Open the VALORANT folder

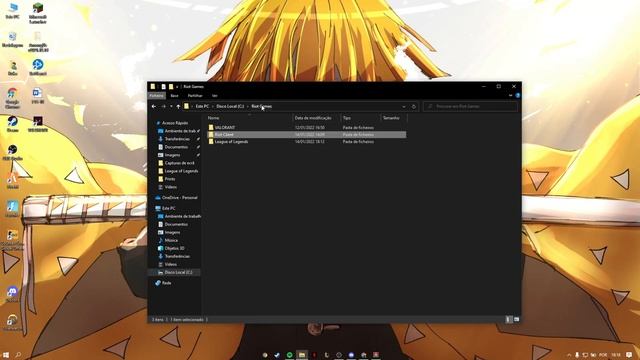[x=225, y=127]
